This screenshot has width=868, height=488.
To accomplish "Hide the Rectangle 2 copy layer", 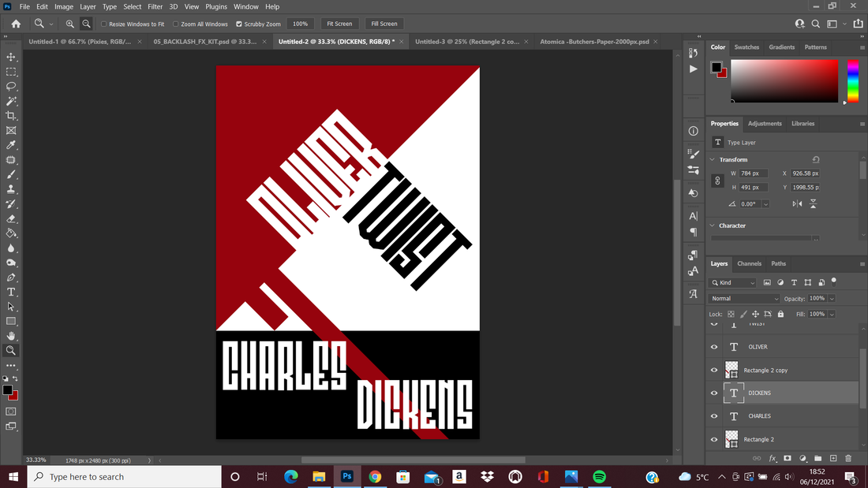I will 714,371.
